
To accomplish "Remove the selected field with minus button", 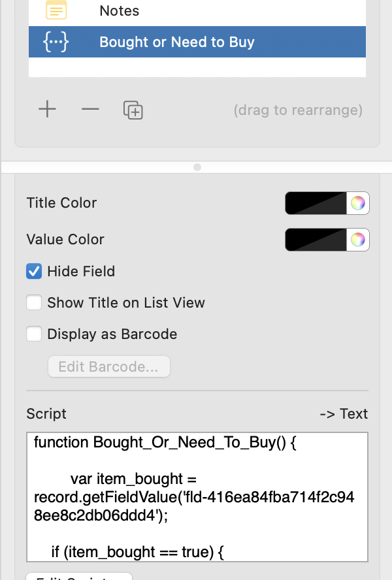I will (x=90, y=109).
